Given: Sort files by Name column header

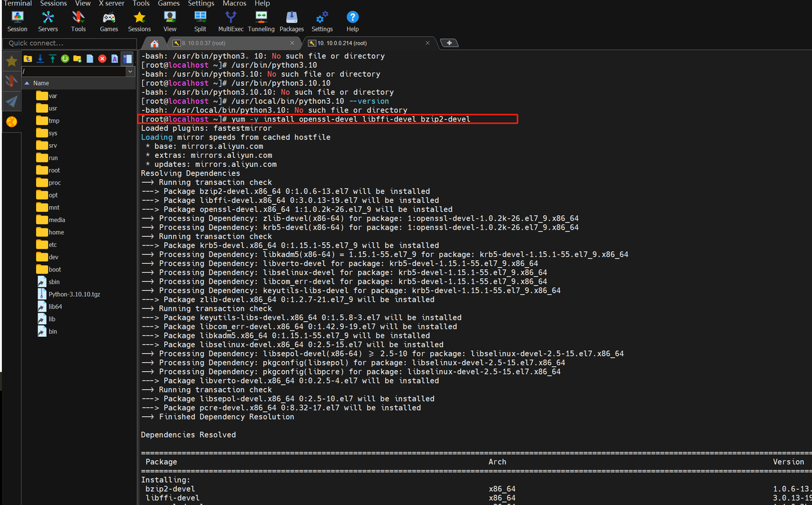Looking at the screenshot, I should (41, 83).
